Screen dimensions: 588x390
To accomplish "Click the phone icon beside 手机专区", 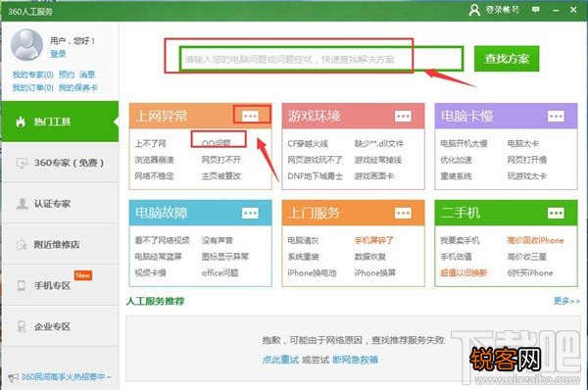I will (x=22, y=285).
